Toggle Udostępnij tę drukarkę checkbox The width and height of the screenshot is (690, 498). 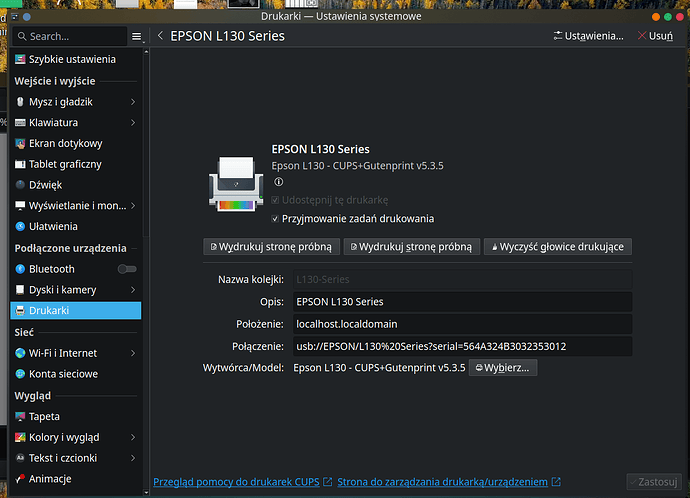click(275, 200)
